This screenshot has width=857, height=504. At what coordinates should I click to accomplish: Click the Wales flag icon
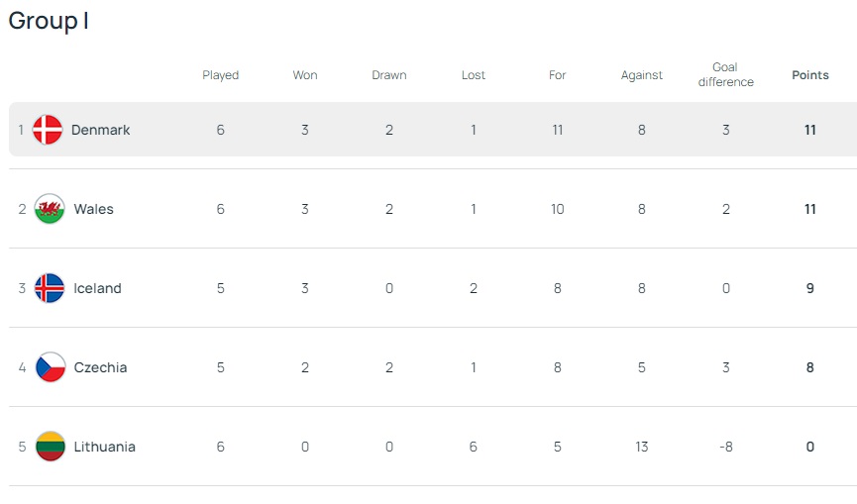click(x=50, y=209)
